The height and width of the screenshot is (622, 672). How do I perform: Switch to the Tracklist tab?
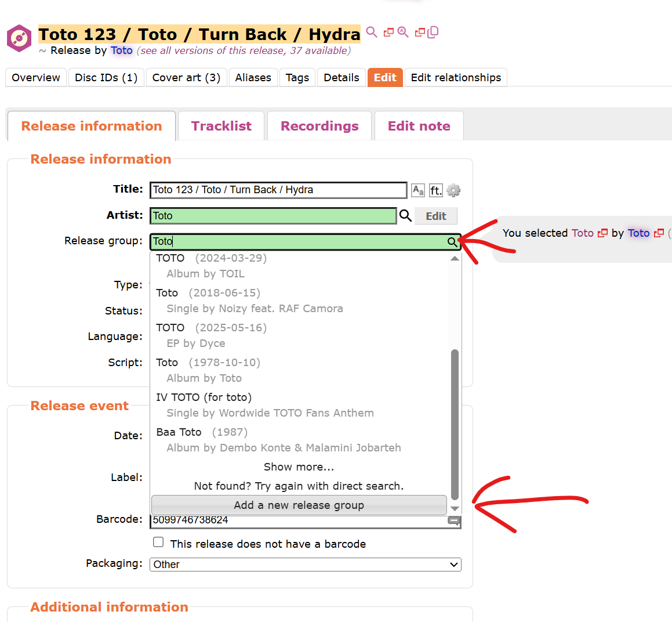pyautogui.click(x=221, y=126)
